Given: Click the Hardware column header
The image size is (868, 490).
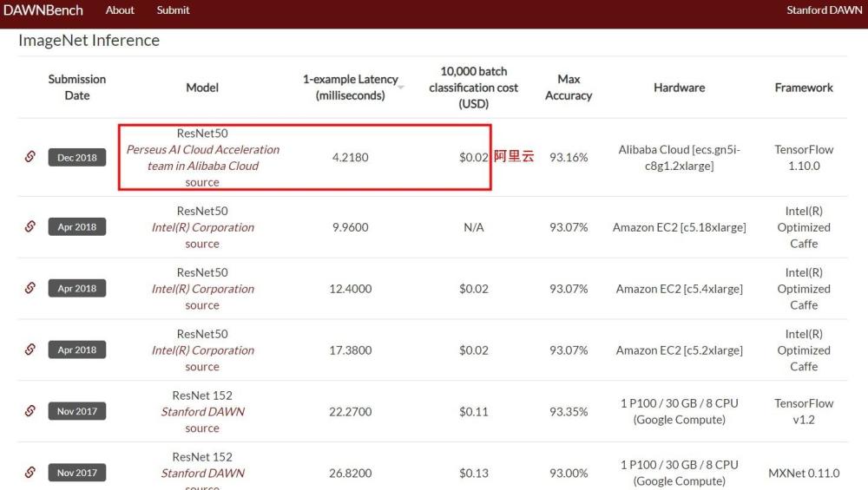Looking at the screenshot, I should [680, 88].
